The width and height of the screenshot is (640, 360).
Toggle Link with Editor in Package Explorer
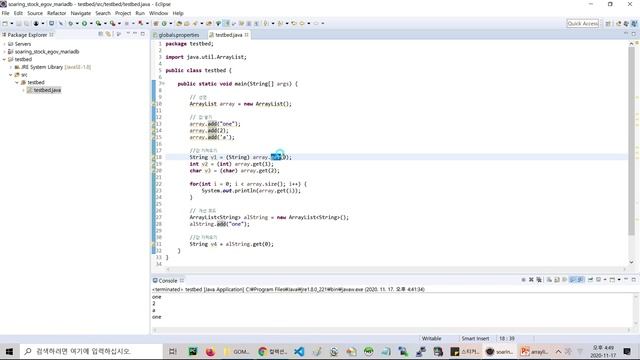(x=108, y=34)
